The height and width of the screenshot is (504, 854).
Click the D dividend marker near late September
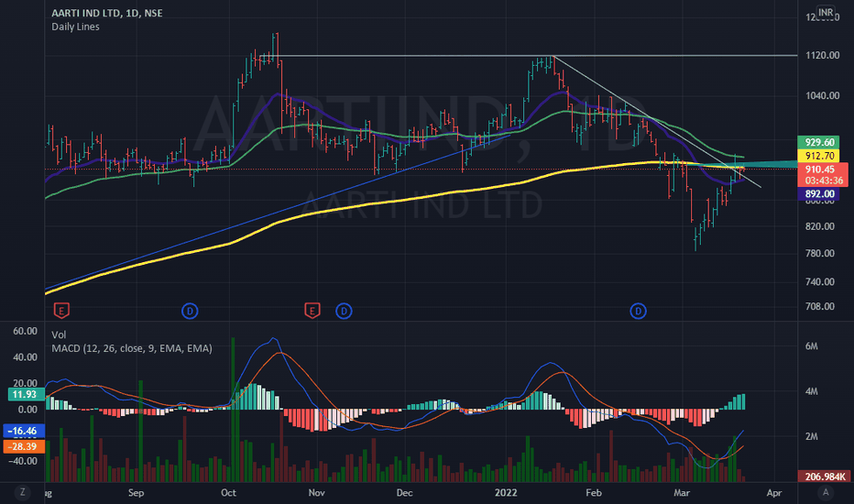[190, 312]
